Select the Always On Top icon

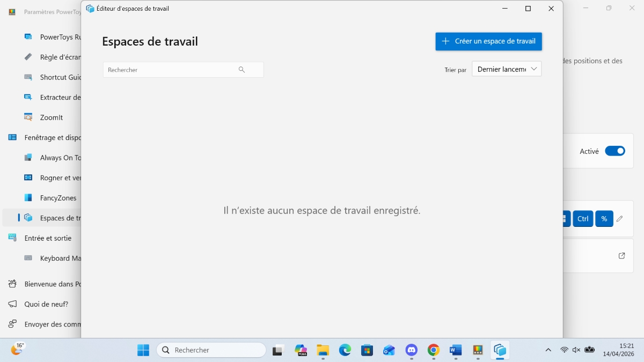[28, 158]
